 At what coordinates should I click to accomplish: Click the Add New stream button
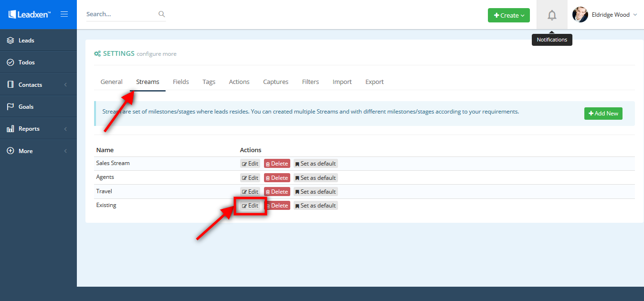coord(603,114)
